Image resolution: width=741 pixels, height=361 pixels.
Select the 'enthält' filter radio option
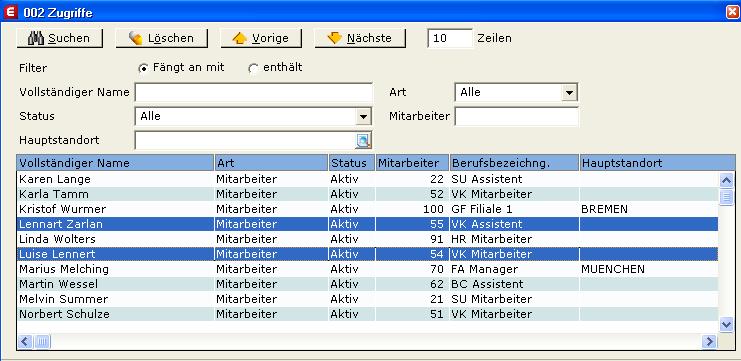(x=253, y=69)
